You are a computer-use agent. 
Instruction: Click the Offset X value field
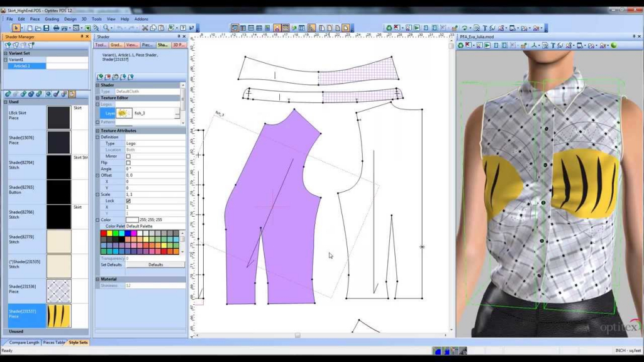click(155, 182)
